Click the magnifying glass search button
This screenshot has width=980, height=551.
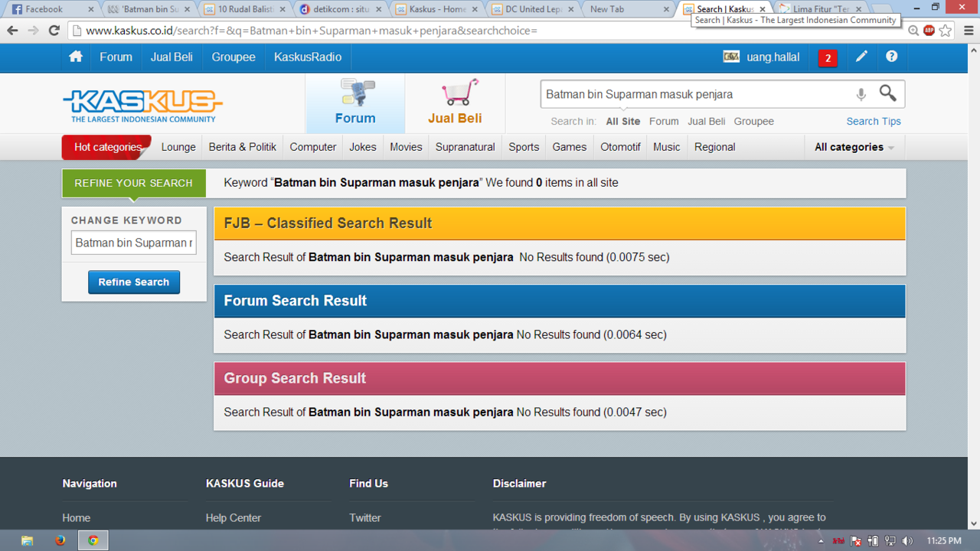coord(887,93)
